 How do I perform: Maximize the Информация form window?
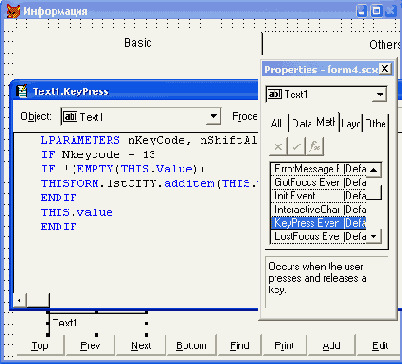point(376,11)
